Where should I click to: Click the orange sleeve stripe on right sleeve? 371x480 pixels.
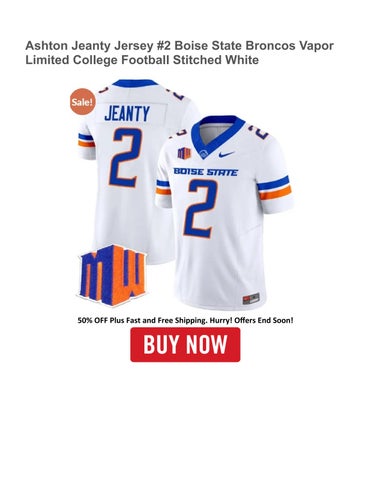coord(275,193)
